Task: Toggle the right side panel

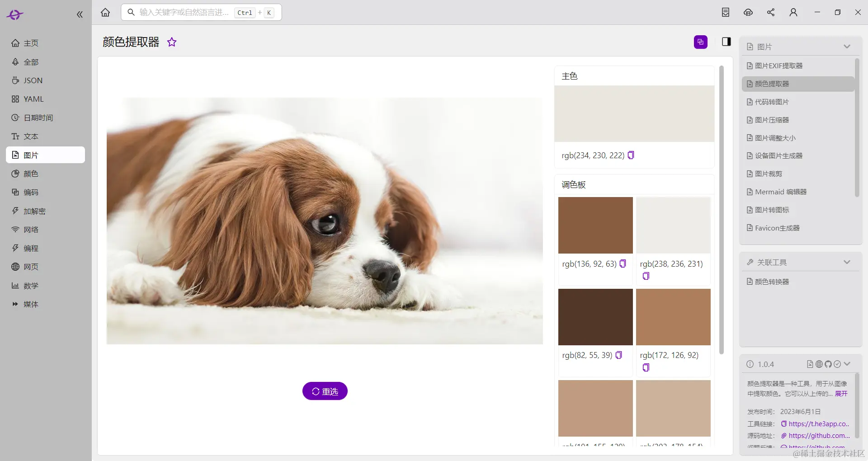Action: point(726,42)
